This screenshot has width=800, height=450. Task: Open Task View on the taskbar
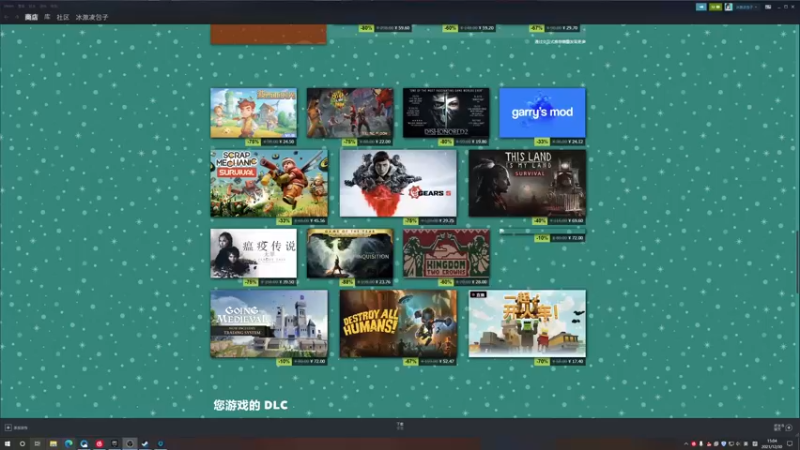click(37, 444)
